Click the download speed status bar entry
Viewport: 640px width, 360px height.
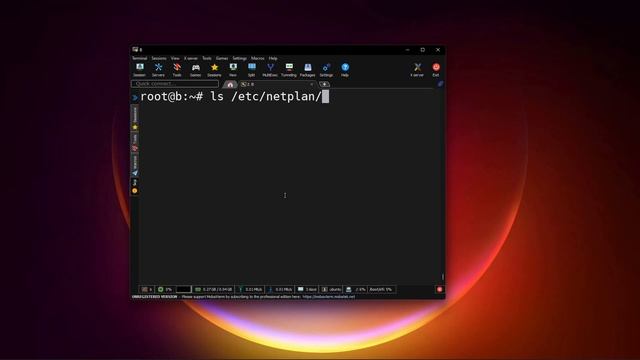pyautogui.click(x=280, y=289)
